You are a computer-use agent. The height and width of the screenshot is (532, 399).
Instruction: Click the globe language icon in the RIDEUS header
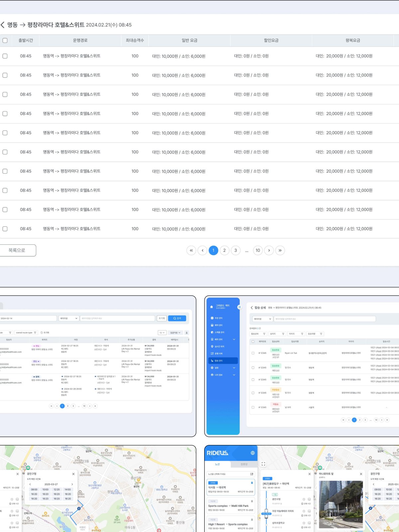click(253, 453)
